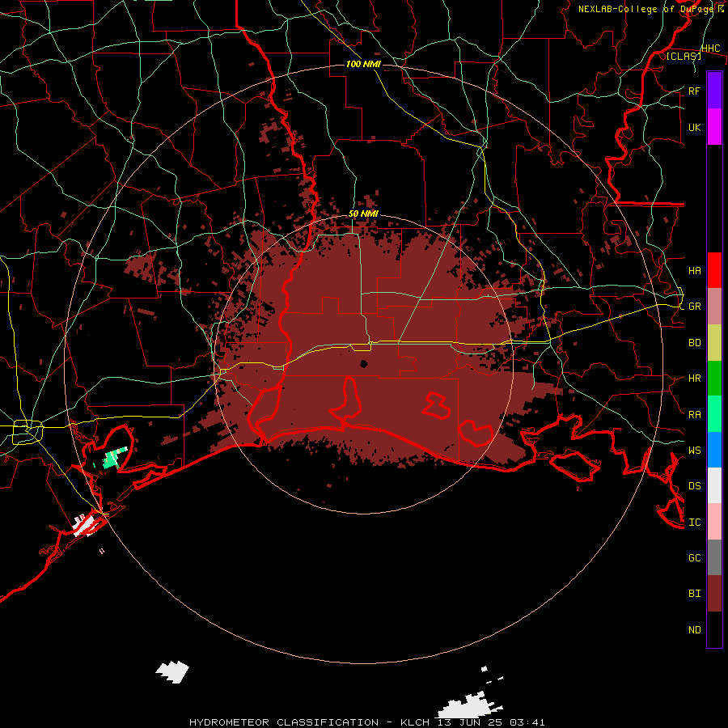Screen dimensions: 728x728
Task: Click the yellow highway loop around the city
Action: tap(28, 432)
